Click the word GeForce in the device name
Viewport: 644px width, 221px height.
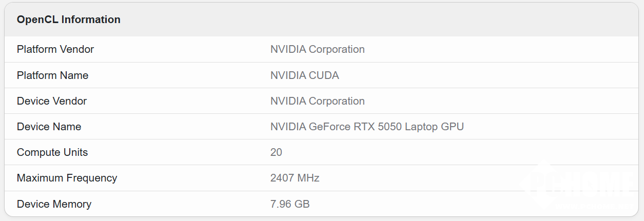click(329, 127)
